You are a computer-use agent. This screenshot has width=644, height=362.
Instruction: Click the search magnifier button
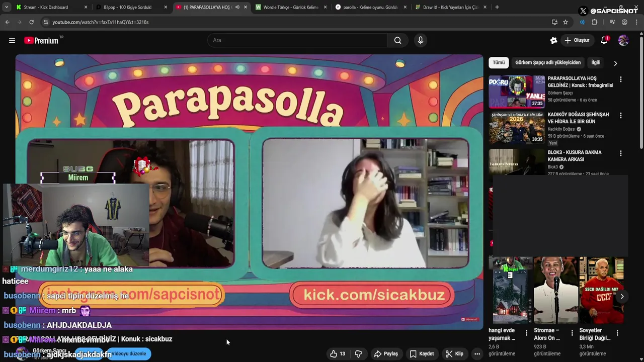pos(398,40)
